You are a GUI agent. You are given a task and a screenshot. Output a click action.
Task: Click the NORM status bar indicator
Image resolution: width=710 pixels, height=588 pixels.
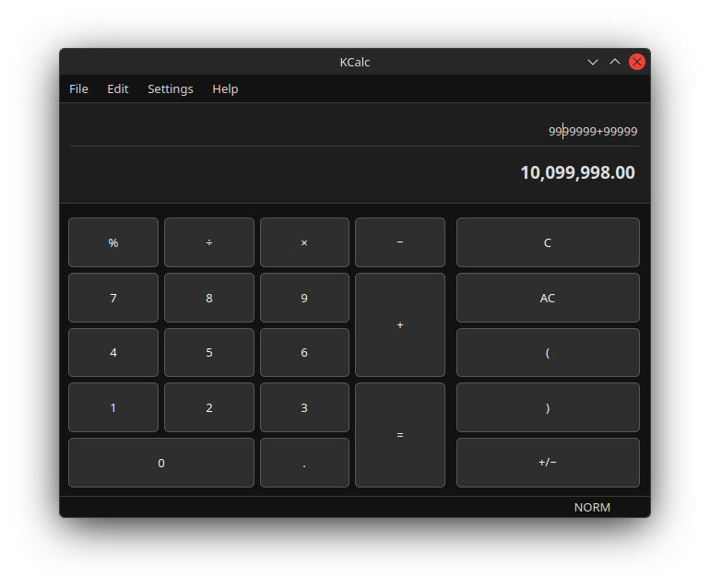click(592, 508)
